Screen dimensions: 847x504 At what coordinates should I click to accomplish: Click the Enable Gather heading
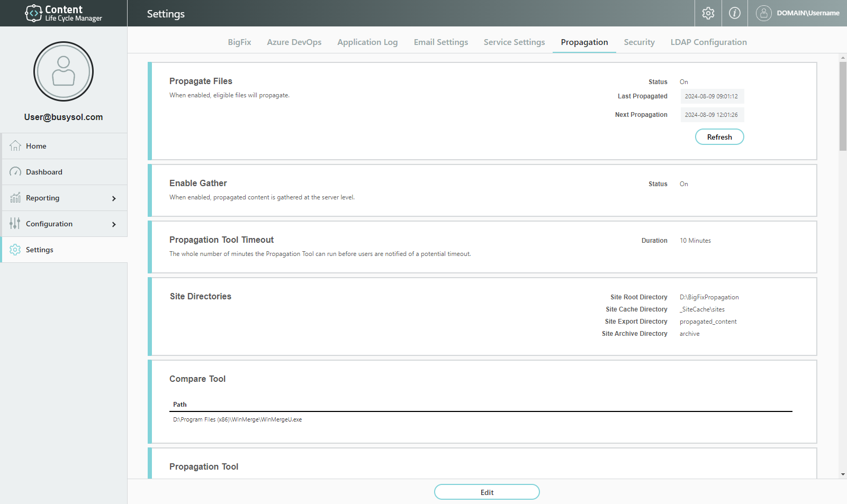tap(198, 183)
